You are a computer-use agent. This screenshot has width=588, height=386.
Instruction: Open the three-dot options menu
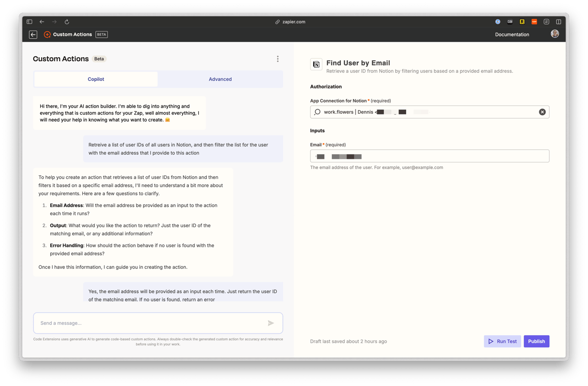[278, 58]
